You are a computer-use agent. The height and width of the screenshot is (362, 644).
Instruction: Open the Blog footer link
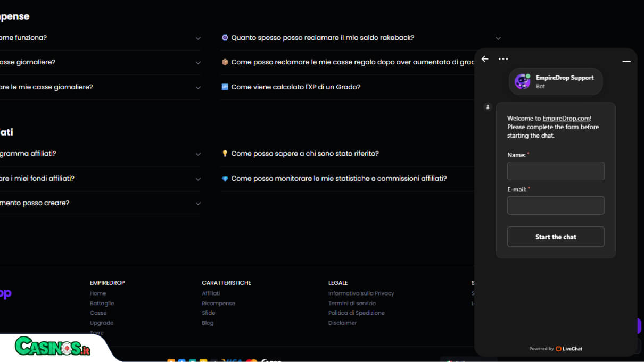point(208,323)
